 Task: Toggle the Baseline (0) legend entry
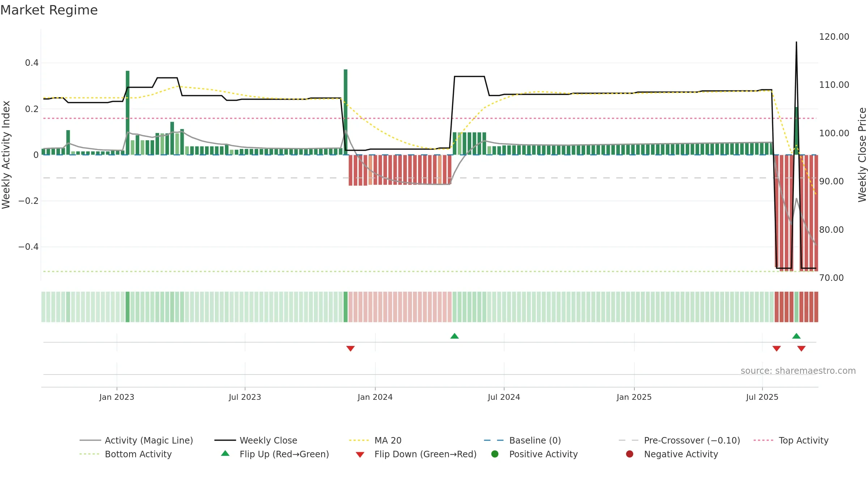[x=522, y=440]
